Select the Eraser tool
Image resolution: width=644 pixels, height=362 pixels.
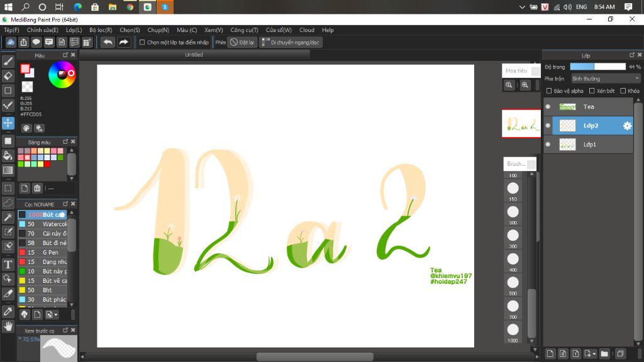point(8,76)
